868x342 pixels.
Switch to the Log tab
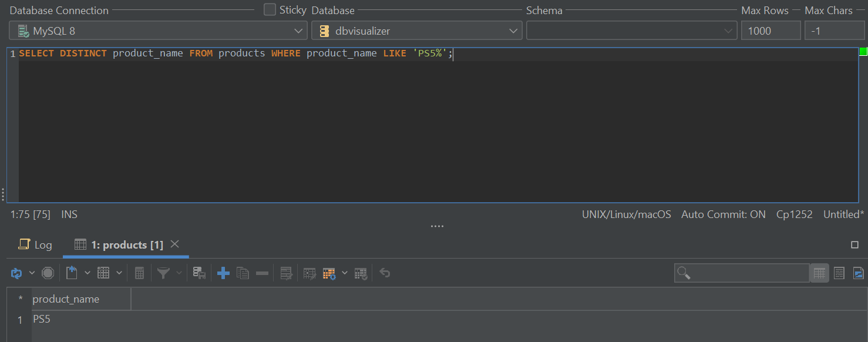[x=35, y=244]
